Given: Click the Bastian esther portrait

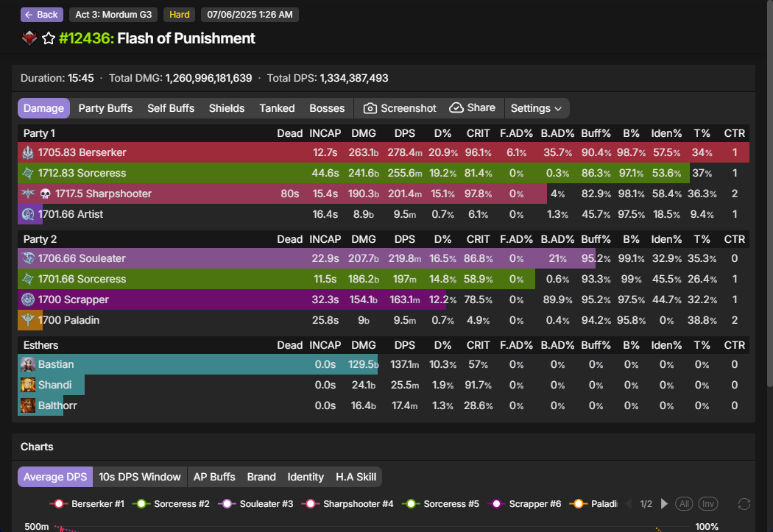Looking at the screenshot, I should [28, 364].
